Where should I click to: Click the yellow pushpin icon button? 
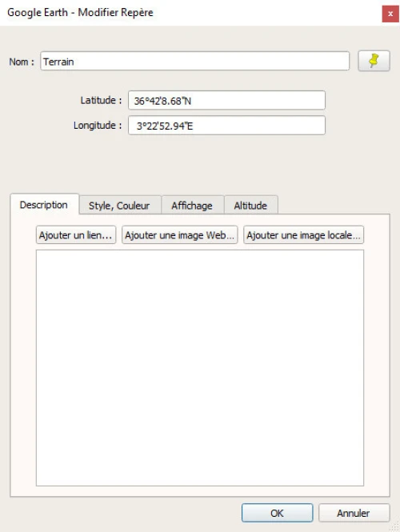[x=374, y=61]
